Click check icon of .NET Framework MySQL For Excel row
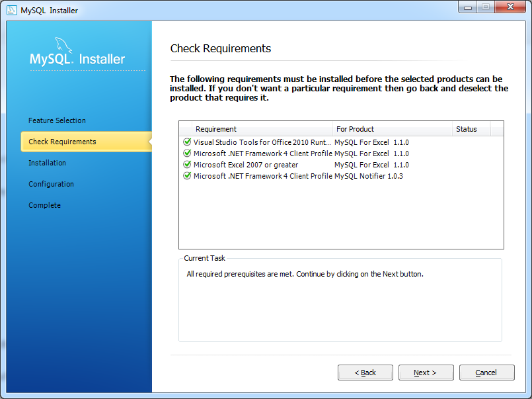The width and height of the screenshot is (532, 399). [187, 153]
